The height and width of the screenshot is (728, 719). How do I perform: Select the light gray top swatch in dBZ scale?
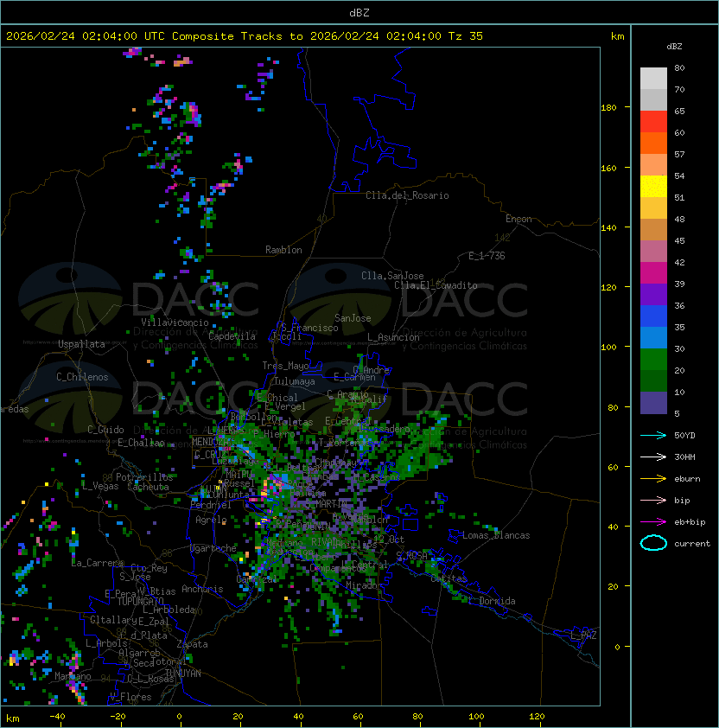[653, 79]
